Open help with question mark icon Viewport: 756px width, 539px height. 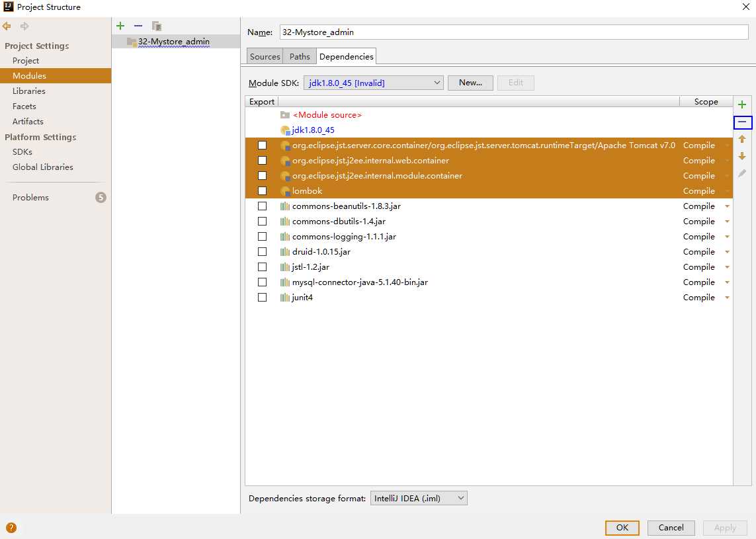click(11, 528)
